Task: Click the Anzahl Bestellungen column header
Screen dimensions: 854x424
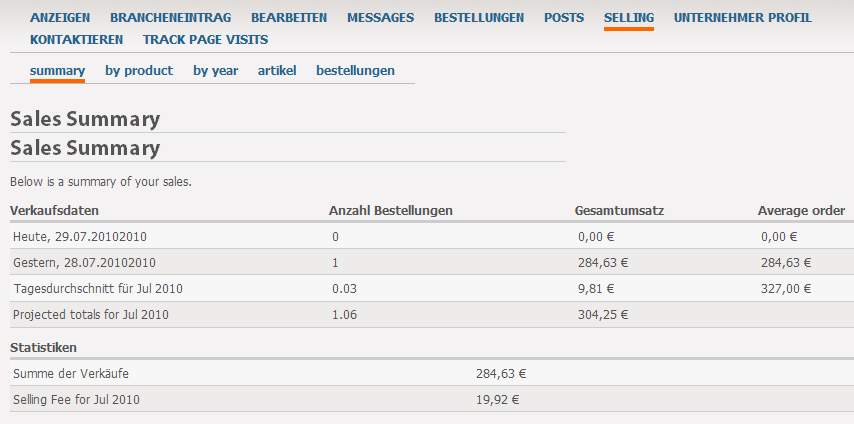Action: [390, 211]
